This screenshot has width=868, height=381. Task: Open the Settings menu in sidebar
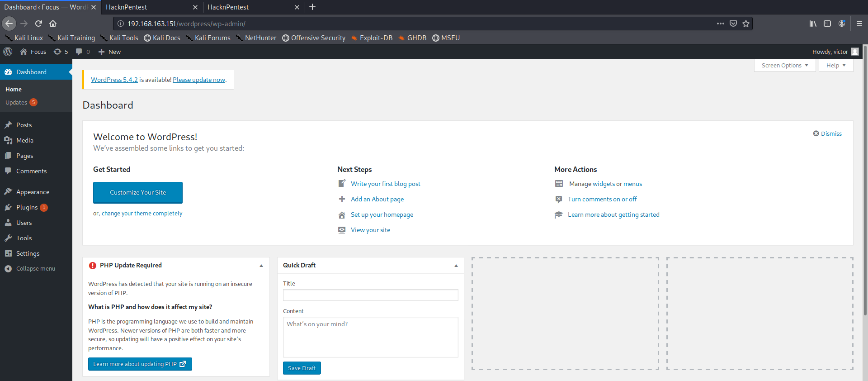click(x=36, y=253)
